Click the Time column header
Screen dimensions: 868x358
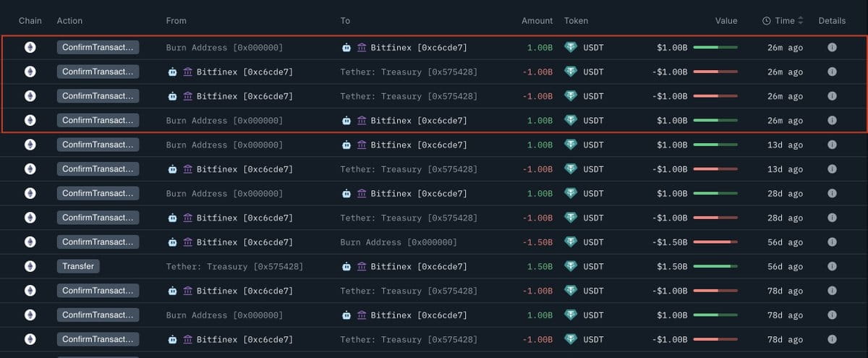point(783,21)
